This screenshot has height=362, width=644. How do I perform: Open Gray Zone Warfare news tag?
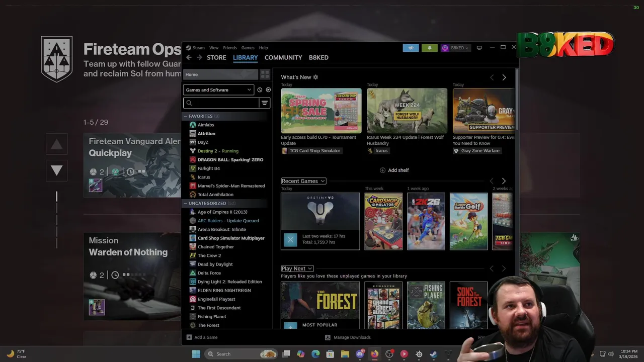[x=476, y=151]
